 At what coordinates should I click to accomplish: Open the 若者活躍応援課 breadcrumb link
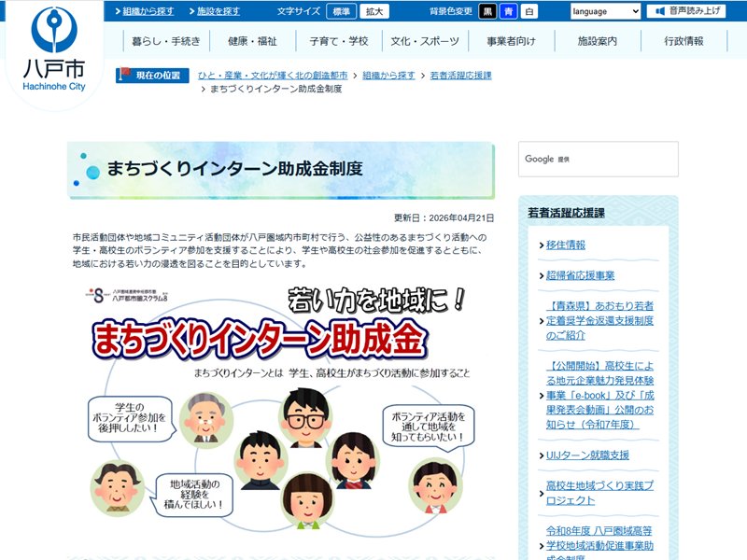tap(460, 75)
